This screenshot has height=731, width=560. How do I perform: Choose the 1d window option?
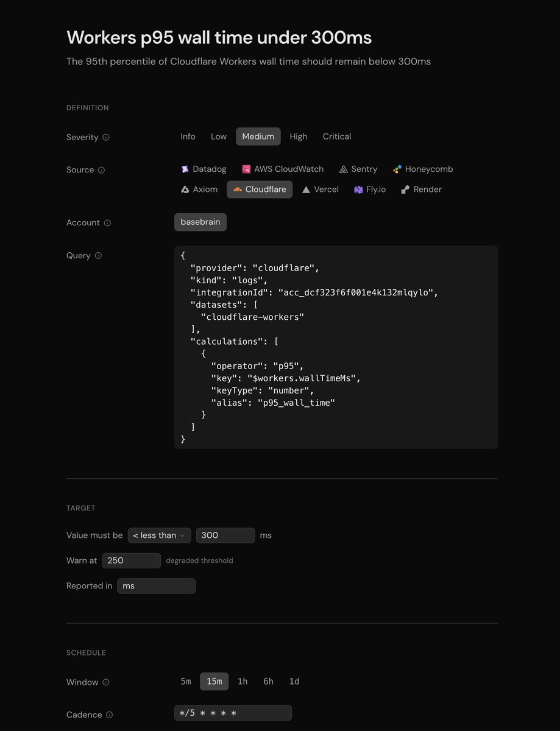pyautogui.click(x=294, y=682)
